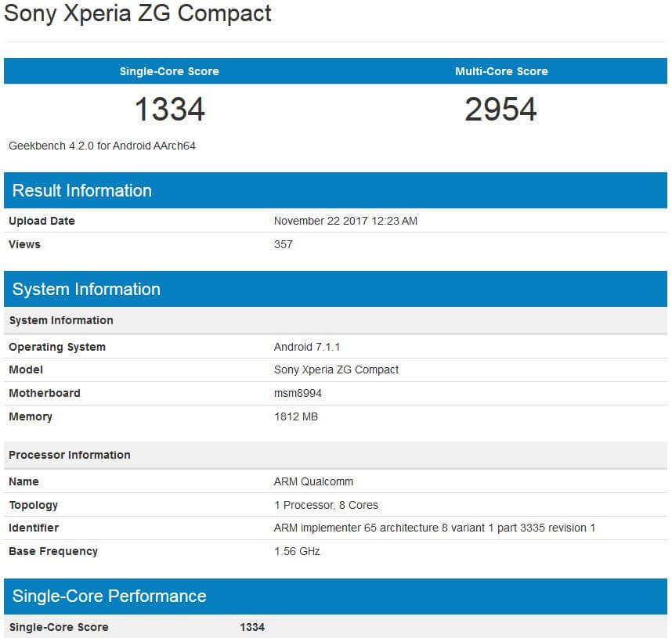Click the Android 7.1.1 value
This screenshot has width=672, height=638.
307,347
